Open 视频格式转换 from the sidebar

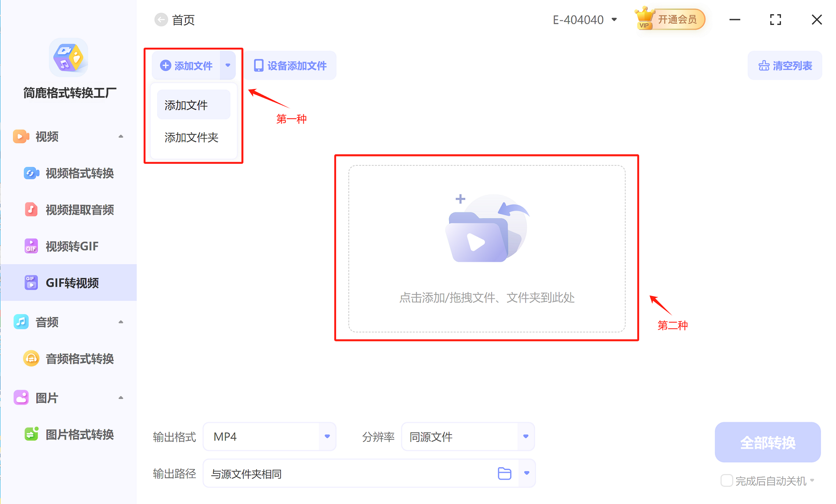coord(79,173)
